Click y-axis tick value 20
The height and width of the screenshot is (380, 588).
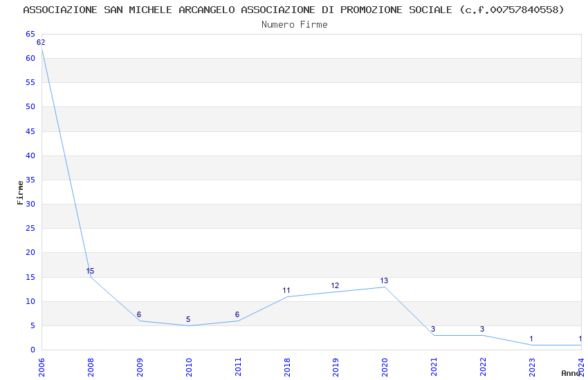point(30,253)
